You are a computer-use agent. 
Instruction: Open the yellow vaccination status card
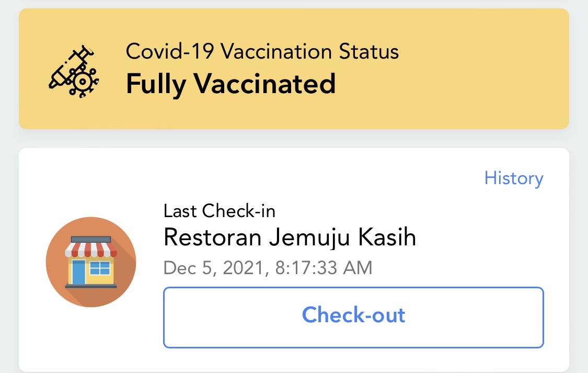294,68
